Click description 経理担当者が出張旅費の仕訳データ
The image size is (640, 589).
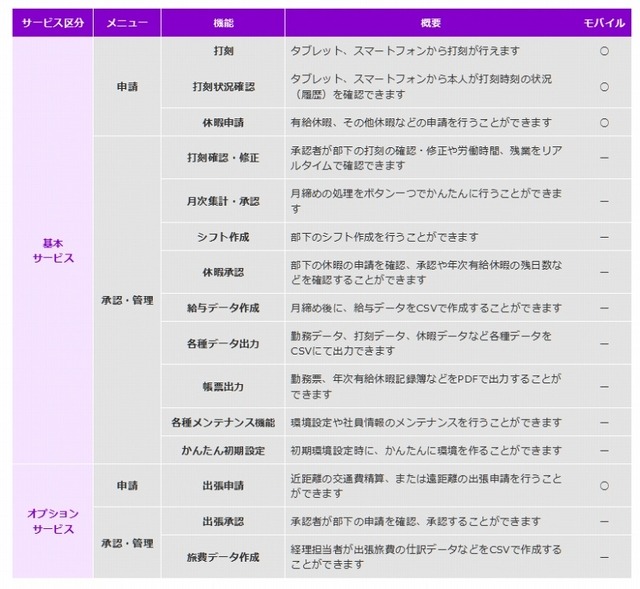click(426, 557)
